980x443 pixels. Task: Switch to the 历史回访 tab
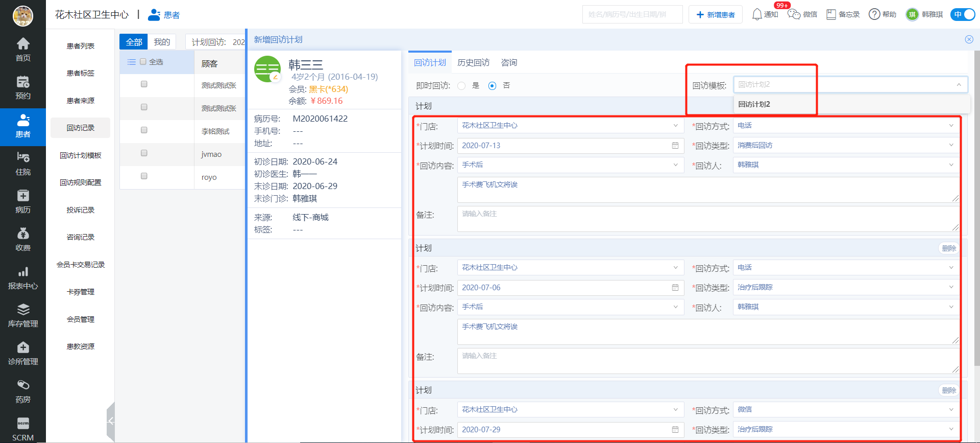coord(474,62)
